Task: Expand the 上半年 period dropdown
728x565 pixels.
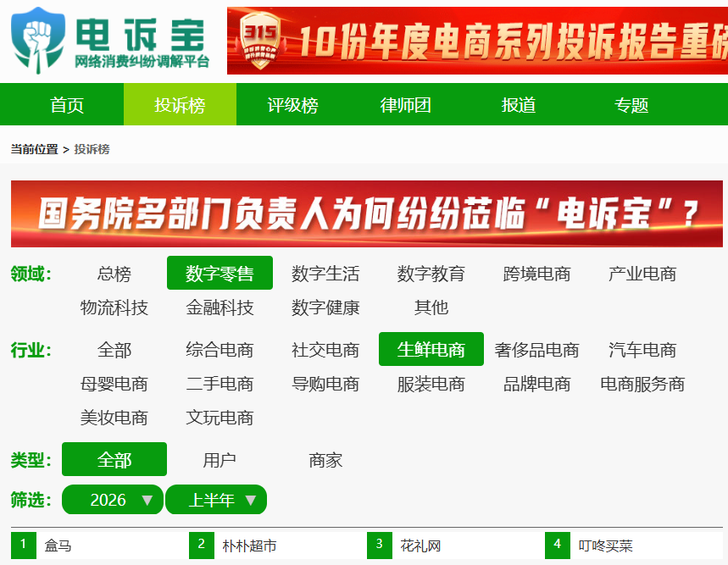Action: point(216,500)
